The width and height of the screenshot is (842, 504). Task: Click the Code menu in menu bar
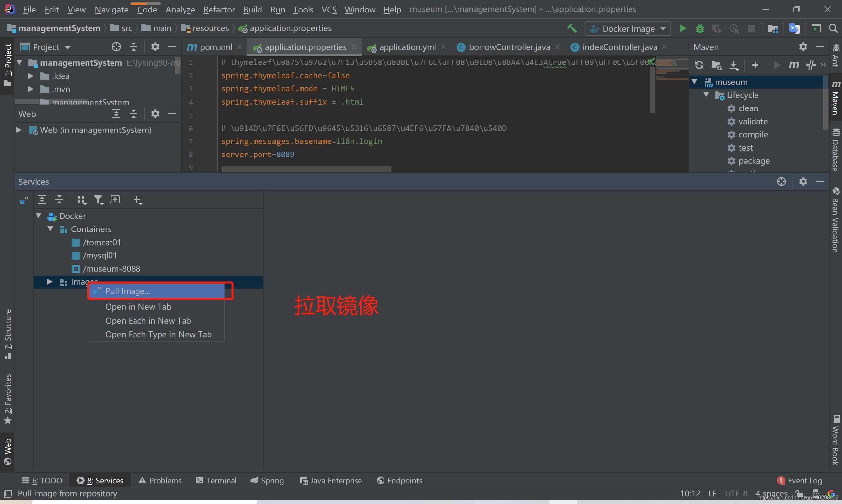(x=146, y=9)
